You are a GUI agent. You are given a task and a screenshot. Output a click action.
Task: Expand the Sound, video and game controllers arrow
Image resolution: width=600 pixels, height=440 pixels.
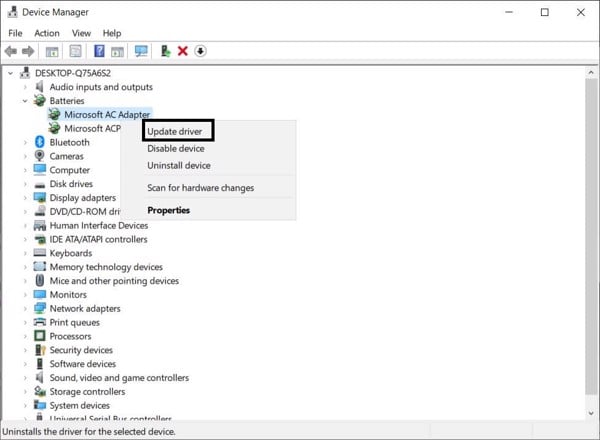click(25, 378)
